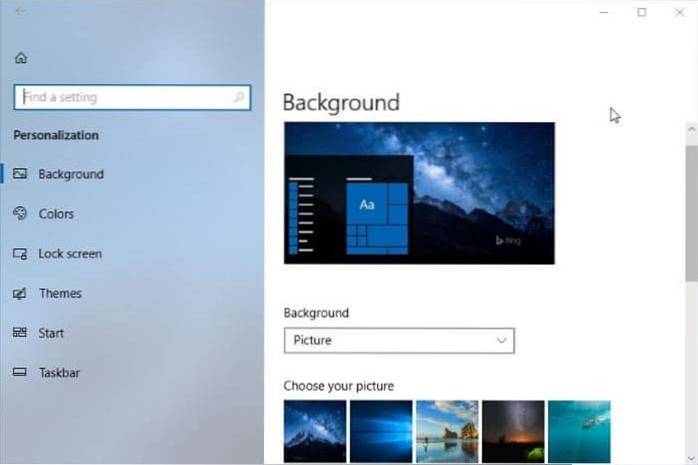The width and height of the screenshot is (698, 465).
Task: Click the Themes brush icon
Action: 20,294
